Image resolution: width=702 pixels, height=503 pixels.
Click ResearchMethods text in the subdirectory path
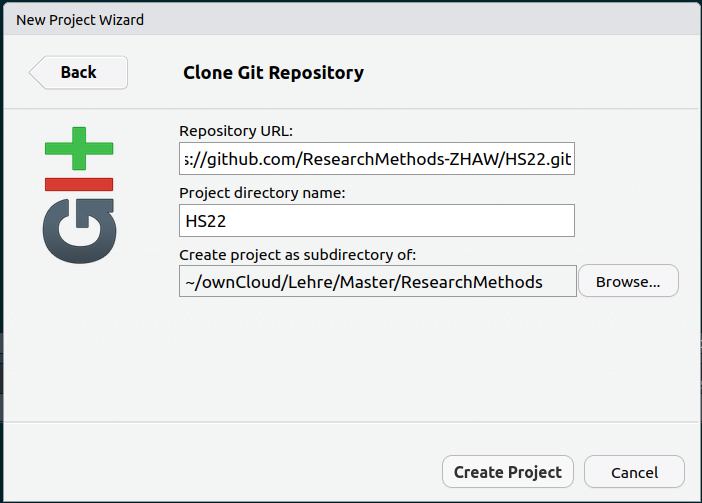[x=471, y=282]
